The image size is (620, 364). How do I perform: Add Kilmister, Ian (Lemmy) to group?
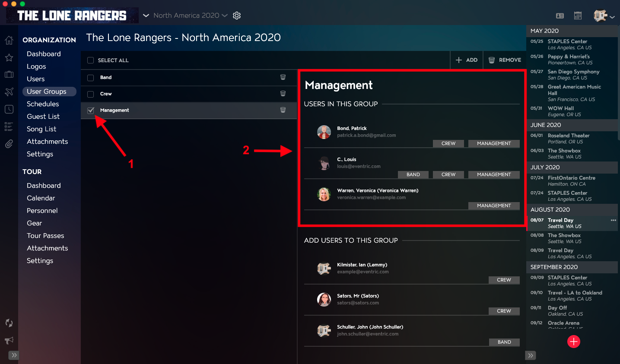point(412,269)
